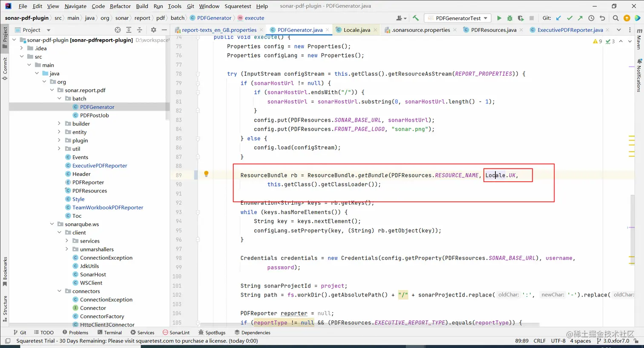Open Project panel settings gear icon
The height and width of the screenshot is (348, 644).
153,30
